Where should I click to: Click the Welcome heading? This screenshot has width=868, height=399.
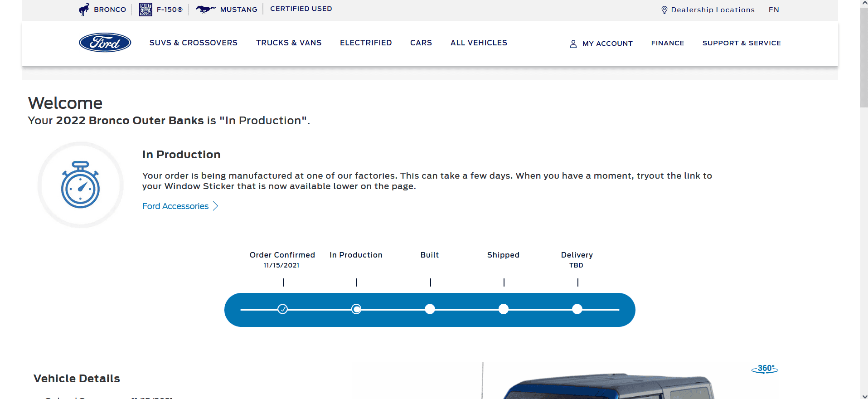65,103
